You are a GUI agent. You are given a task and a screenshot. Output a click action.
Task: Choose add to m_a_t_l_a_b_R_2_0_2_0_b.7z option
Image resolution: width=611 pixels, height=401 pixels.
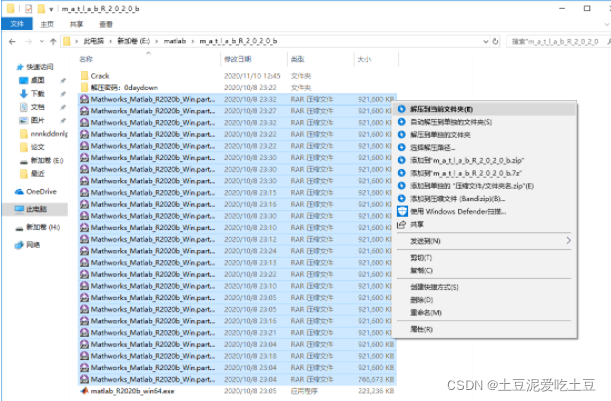[x=485, y=173]
